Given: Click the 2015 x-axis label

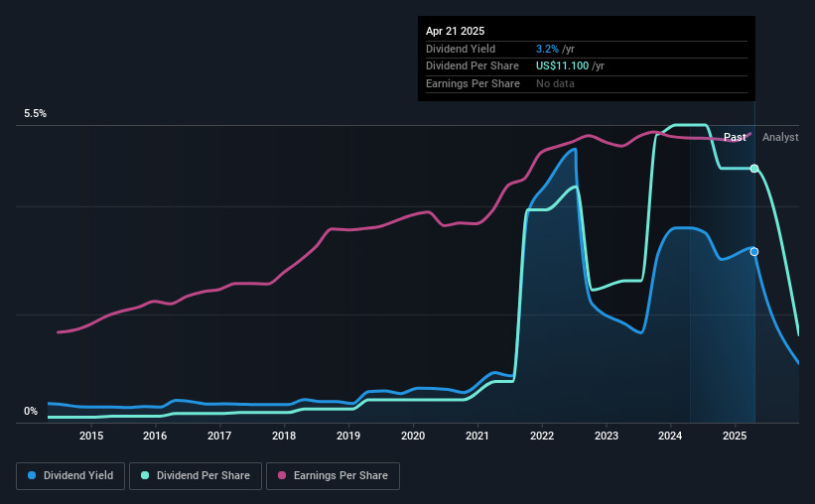Looking at the screenshot, I should [x=91, y=436].
